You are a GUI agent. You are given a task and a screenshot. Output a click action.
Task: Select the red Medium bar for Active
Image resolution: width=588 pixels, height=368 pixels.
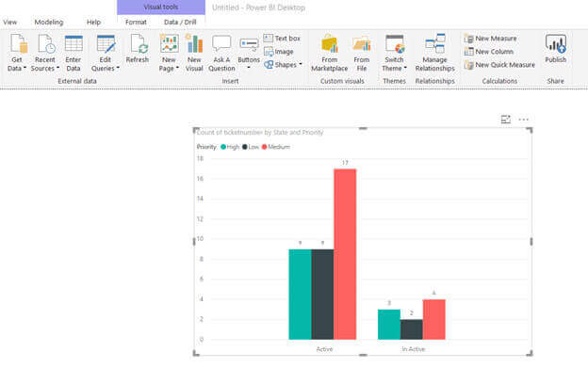(x=345, y=254)
